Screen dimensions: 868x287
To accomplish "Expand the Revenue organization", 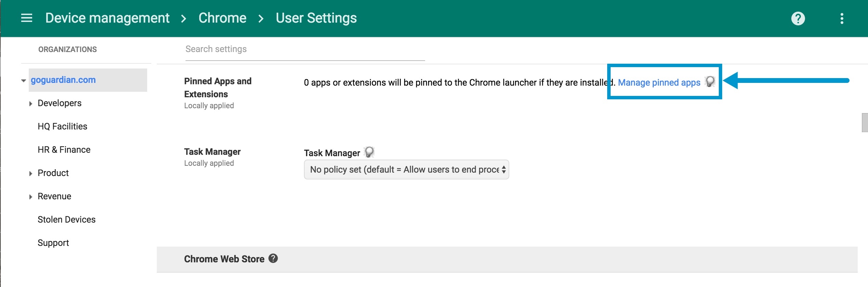I will pyautogui.click(x=30, y=197).
